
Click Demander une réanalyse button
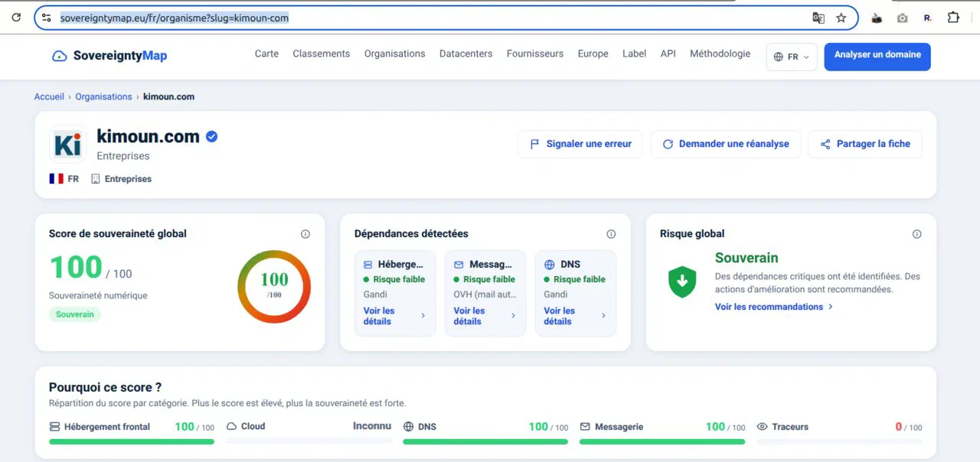coord(725,144)
